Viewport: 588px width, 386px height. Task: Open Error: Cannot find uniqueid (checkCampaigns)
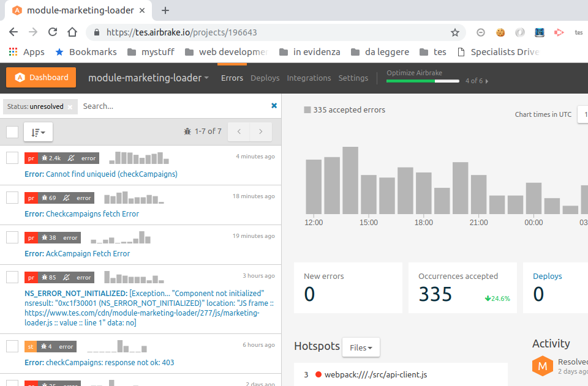tap(101, 174)
